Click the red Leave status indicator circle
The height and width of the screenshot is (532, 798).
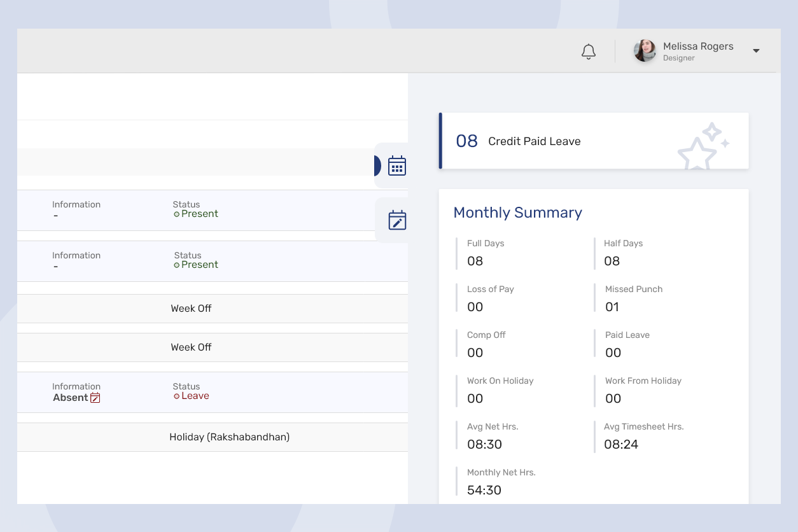coord(177,396)
